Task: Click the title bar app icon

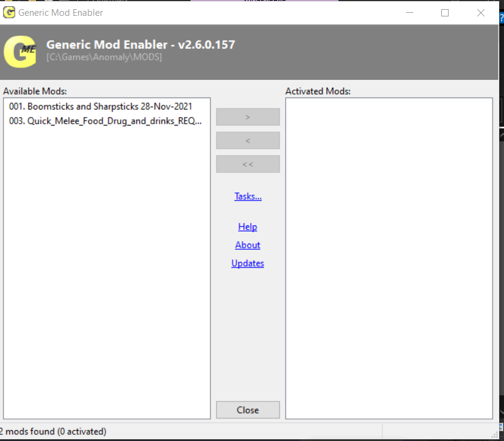Action: tap(9, 13)
